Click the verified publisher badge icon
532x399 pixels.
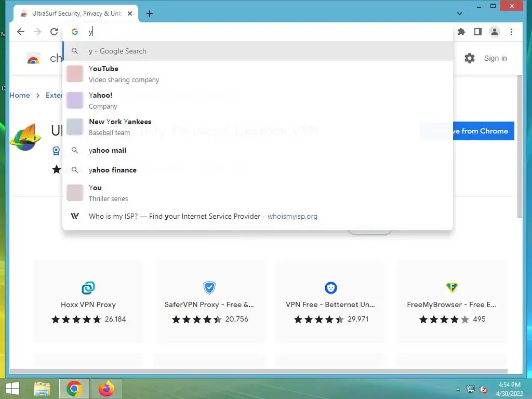coord(56,151)
